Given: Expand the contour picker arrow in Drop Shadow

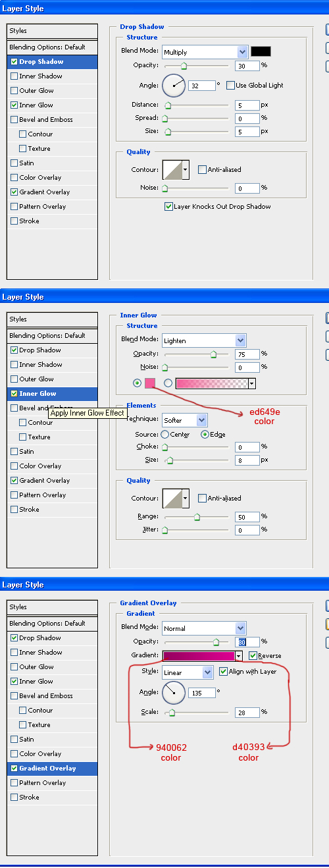Looking at the screenshot, I should [x=186, y=169].
